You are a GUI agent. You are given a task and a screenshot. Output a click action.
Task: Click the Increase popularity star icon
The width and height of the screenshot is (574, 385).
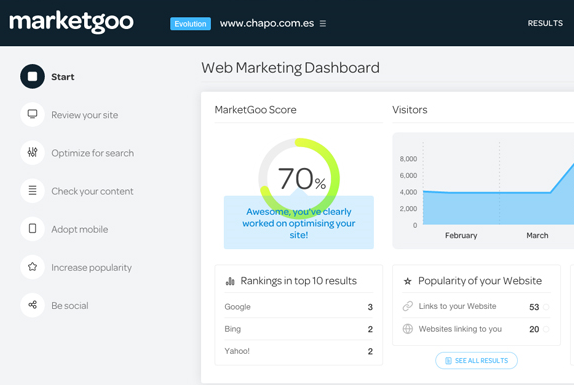[x=33, y=267]
